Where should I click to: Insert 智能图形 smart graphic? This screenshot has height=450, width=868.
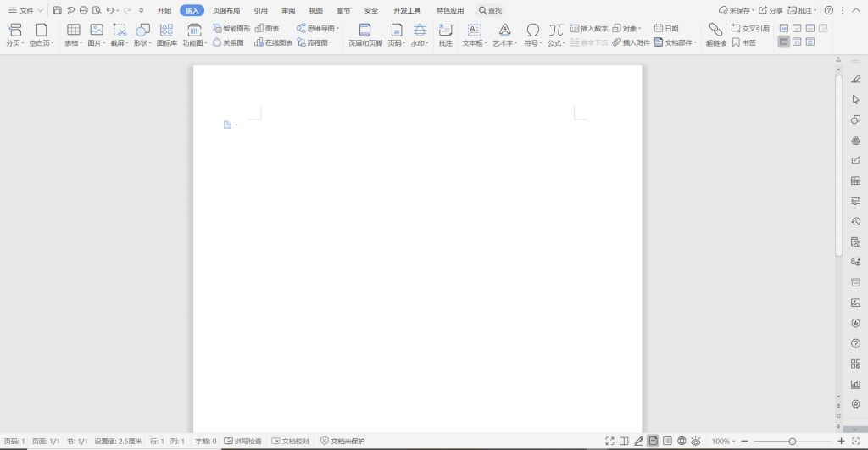(231, 28)
